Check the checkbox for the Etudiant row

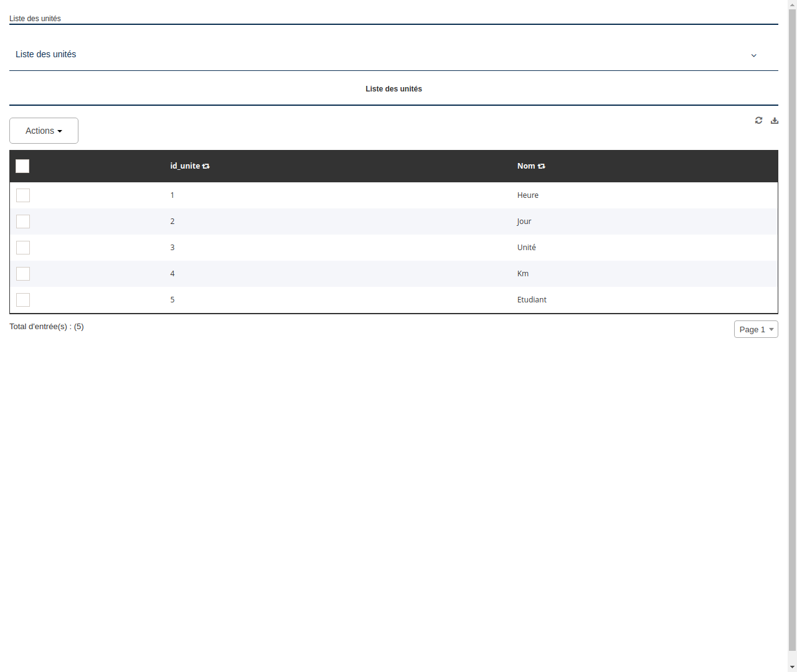tap(23, 300)
